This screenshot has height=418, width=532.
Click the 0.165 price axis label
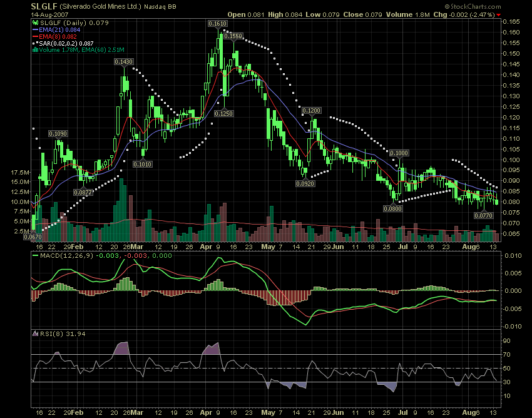pyautogui.click(x=511, y=22)
